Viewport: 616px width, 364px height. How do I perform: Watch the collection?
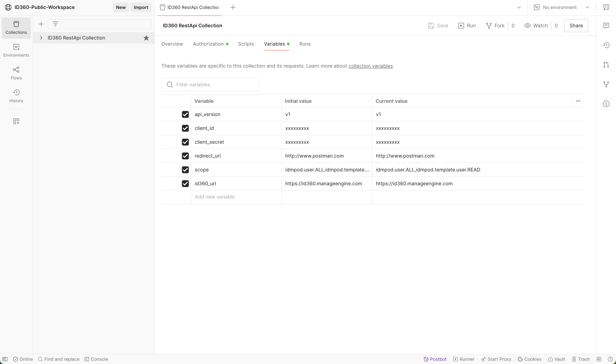[x=536, y=25]
